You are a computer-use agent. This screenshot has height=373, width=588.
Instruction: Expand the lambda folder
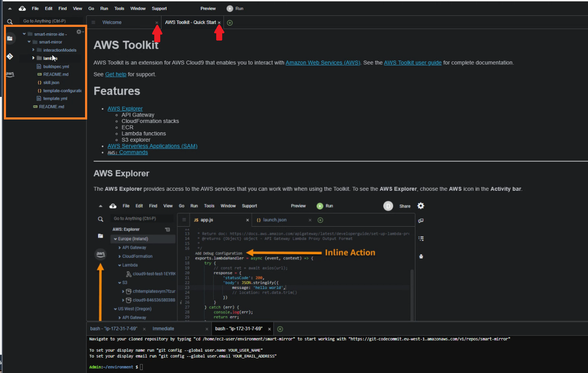coord(33,58)
